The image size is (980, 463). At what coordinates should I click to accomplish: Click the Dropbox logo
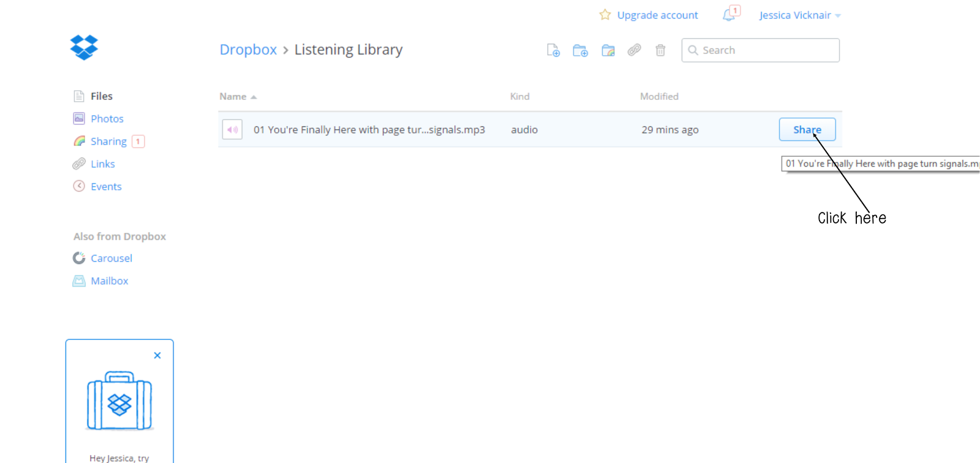click(x=84, y=47)
